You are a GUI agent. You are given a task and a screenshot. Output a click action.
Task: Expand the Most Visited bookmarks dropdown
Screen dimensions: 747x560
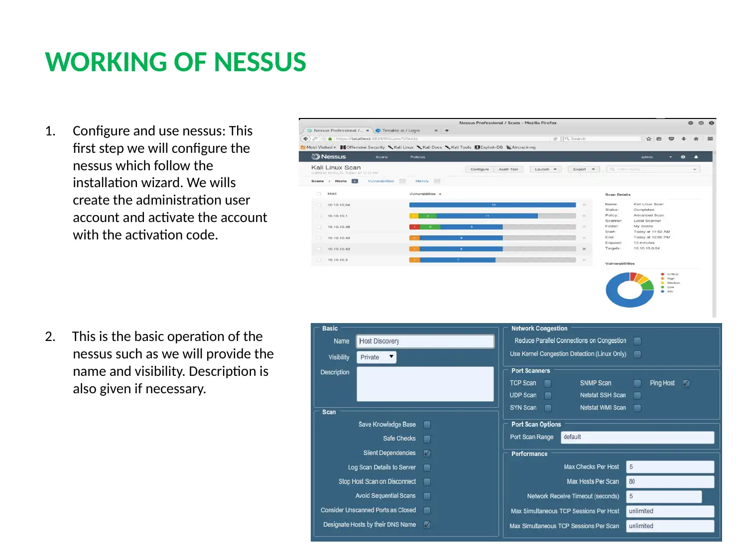click(319, 147)
